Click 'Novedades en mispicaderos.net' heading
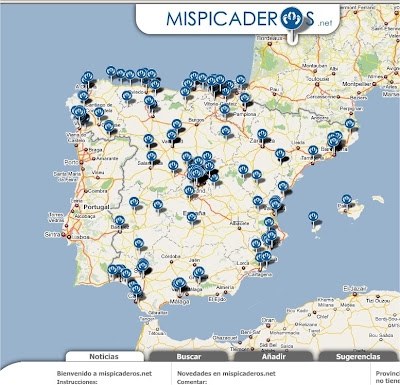Image resolution: width=400 pixels, height=385 pixels. tap(226, 374)
